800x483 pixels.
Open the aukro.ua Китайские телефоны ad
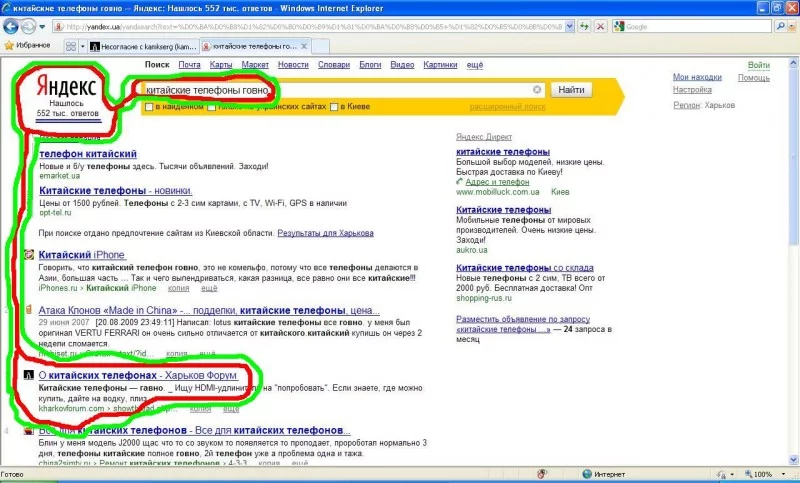[x=504, y=210]
